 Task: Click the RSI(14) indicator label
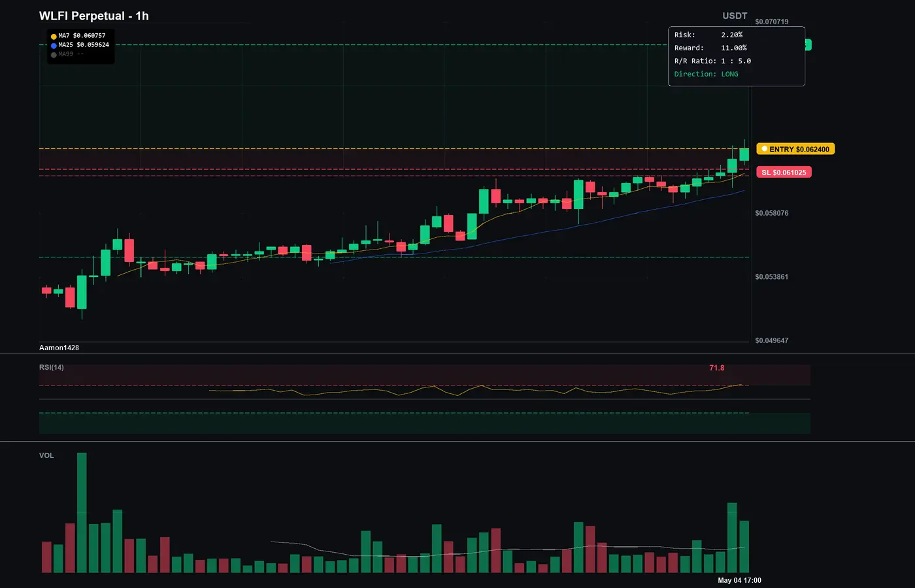(52, 367)
